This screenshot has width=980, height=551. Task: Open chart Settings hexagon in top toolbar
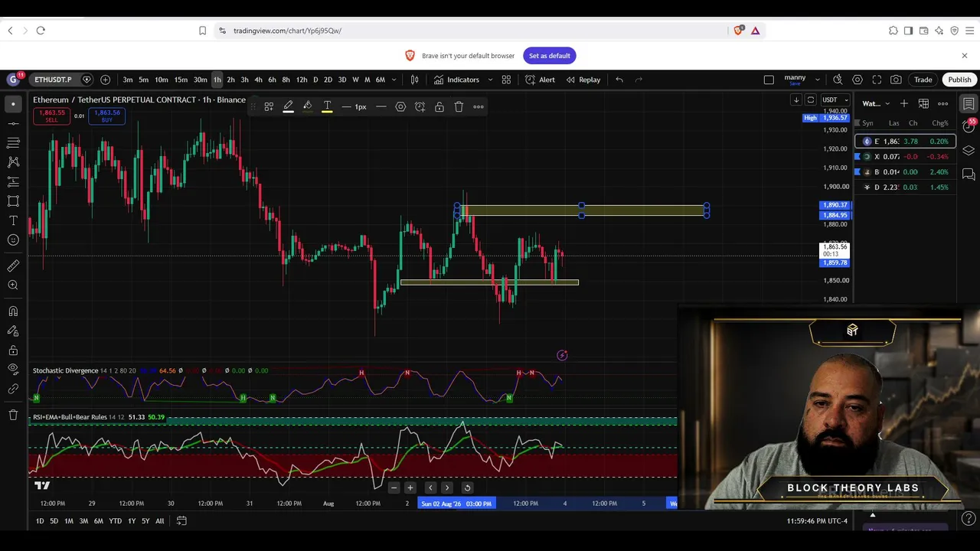pos(857,80)
